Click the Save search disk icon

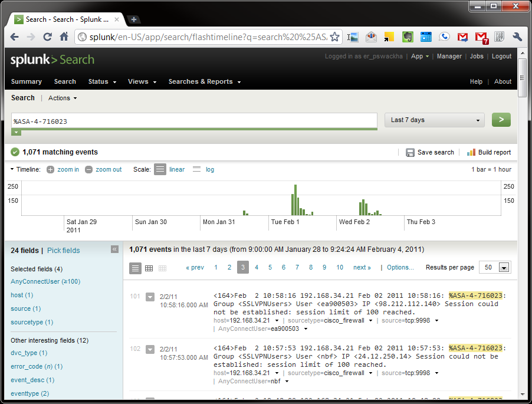(410, 153)
